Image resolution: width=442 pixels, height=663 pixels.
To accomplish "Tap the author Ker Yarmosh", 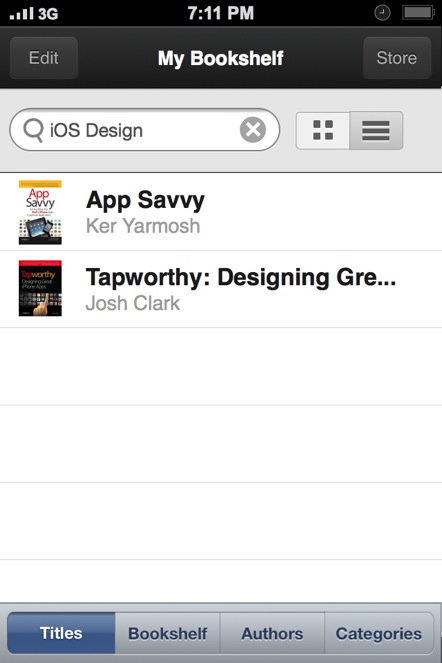I will coord(143,226).
